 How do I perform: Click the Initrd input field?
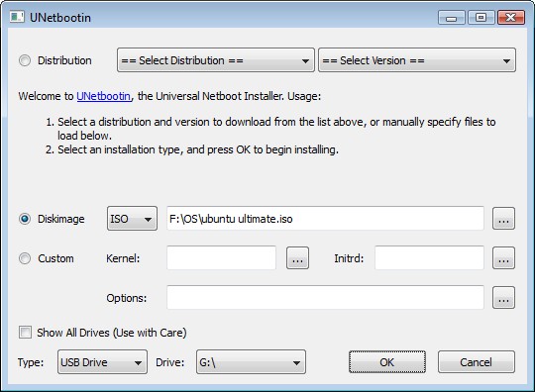pos(429,257)
